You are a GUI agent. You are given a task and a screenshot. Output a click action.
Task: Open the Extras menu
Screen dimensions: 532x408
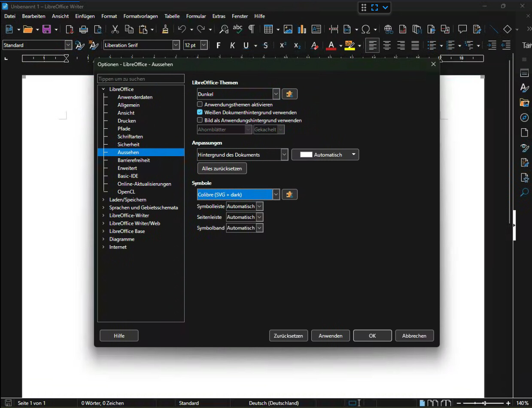219,16
